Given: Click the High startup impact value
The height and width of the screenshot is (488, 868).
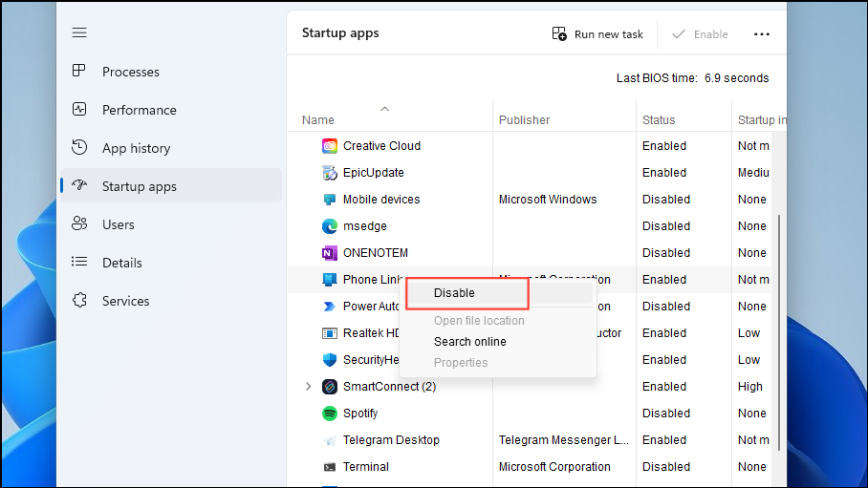Looking at the screenshot, I should 750,386.
